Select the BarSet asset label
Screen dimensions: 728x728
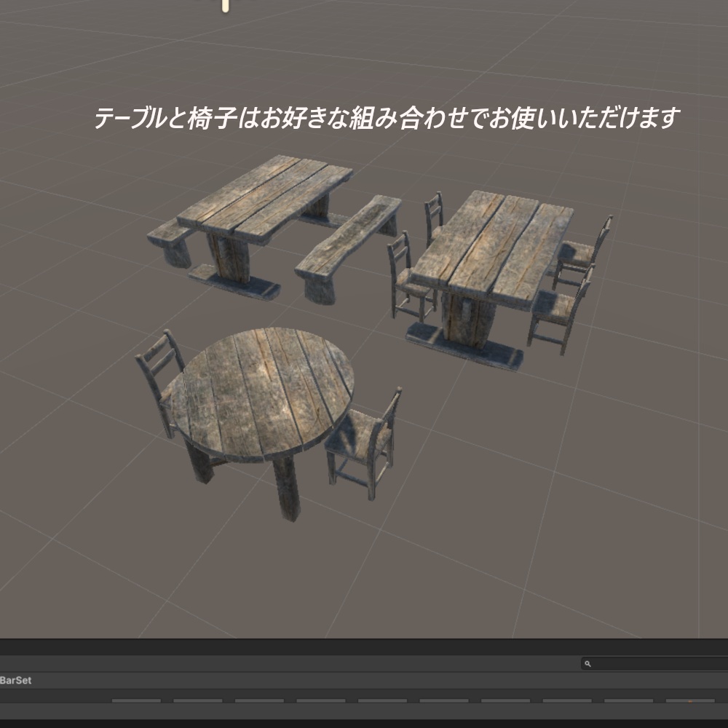pos(16,680)
